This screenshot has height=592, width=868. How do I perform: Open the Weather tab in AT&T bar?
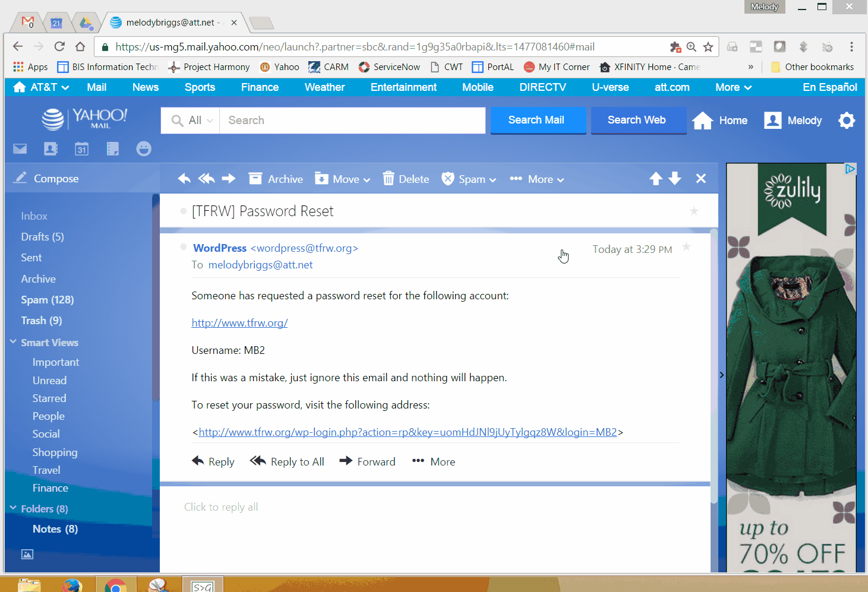324,87
